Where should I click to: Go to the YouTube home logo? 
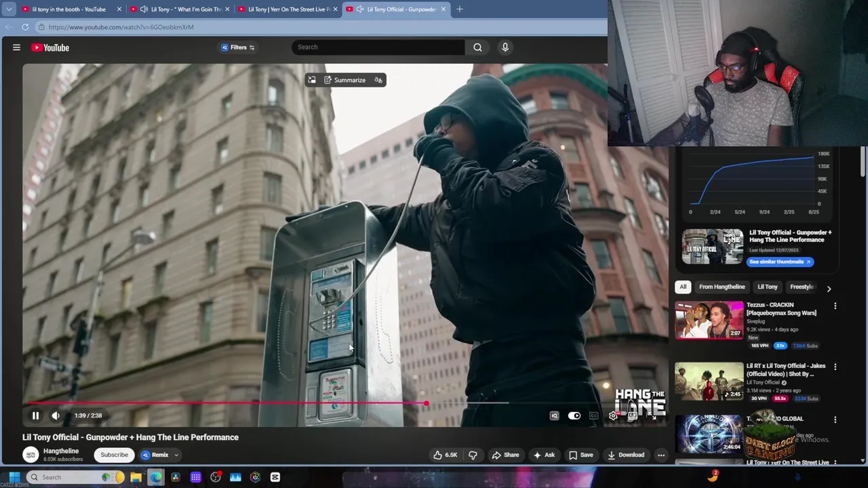pyautogui.click(x=50, y=47)
